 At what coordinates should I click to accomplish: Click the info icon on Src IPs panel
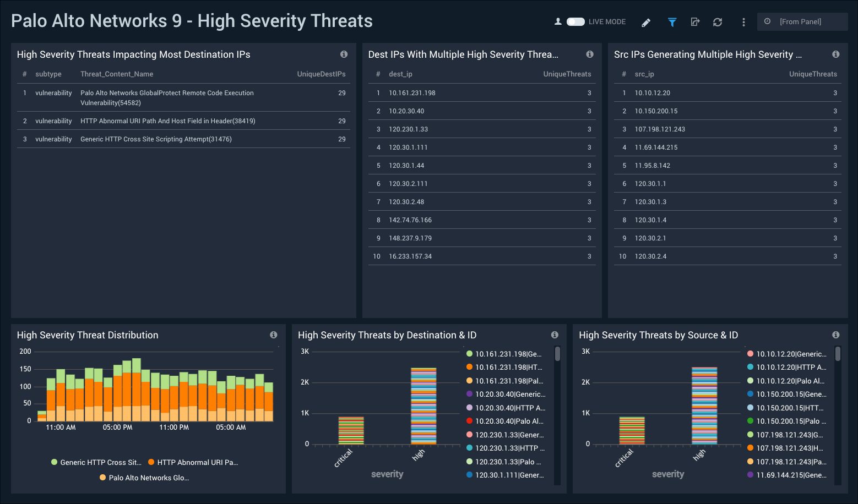[x=835, y=54]
